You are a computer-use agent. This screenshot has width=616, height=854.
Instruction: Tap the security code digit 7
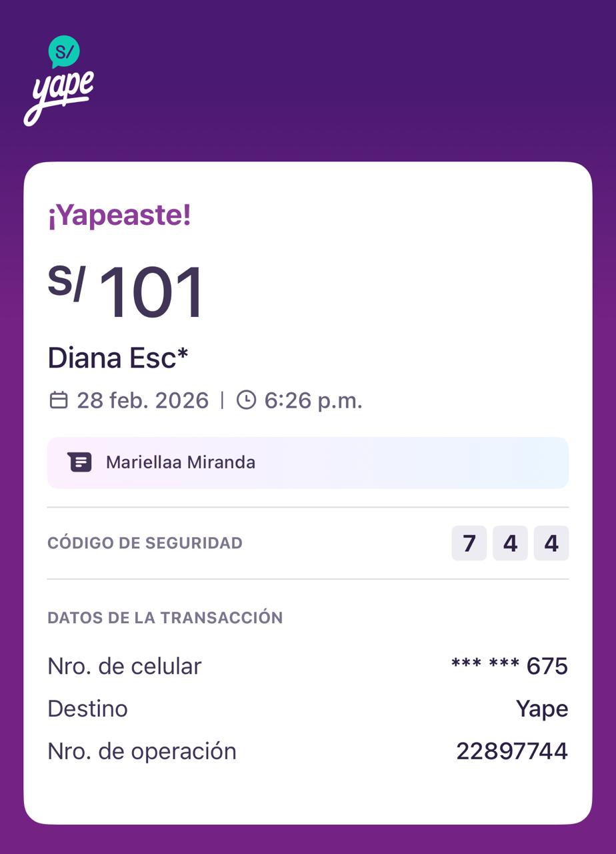pos(469,543)
